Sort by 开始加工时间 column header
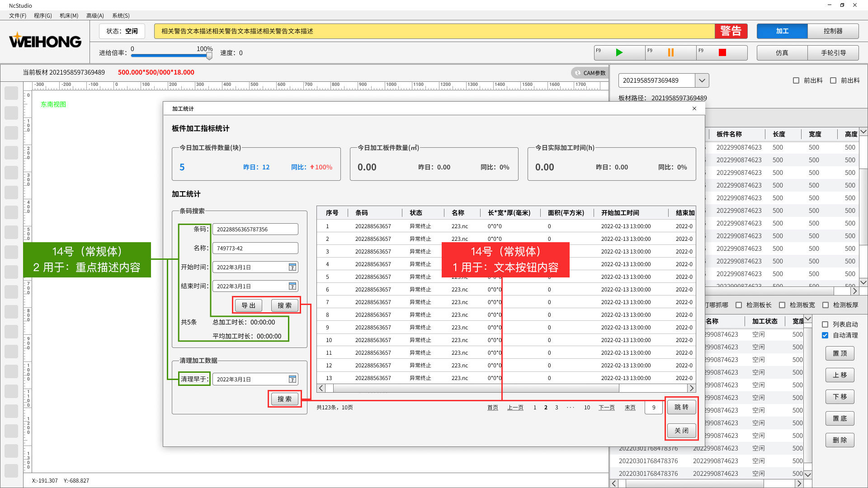The height and width of the screenshot is (488, 868). tap(620, 213)
